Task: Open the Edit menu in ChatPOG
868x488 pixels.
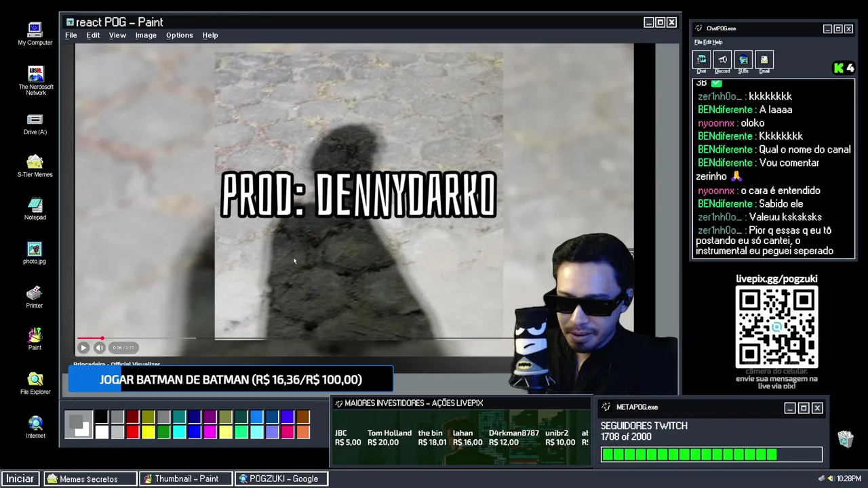Action: (x=707, y=42)
